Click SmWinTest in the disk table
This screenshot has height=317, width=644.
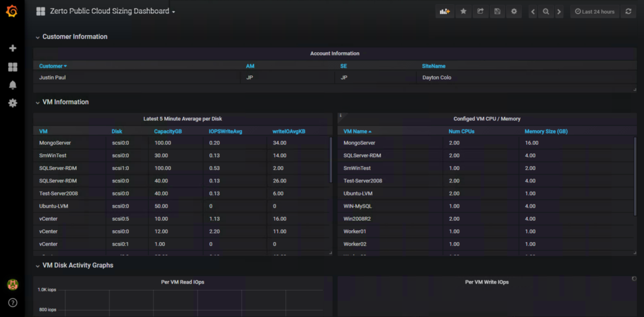point(53,155)
